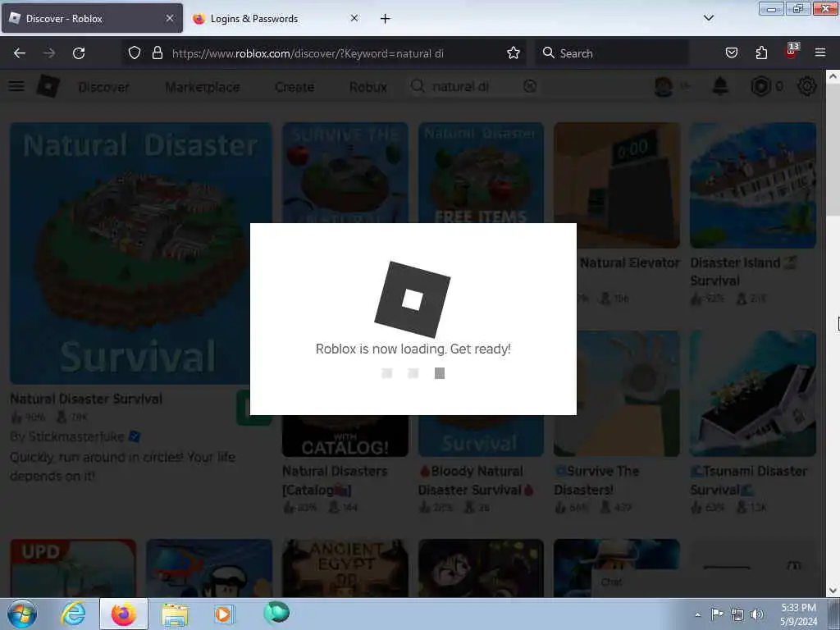Image resolution: width=840 pixels, height=630 pixels.
Task: Open the notifications bell icon
Action: click(x=720, y=86)
